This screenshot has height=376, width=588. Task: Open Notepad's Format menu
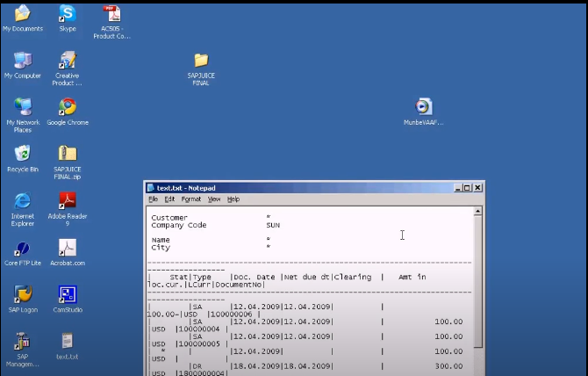tap(191, 199)
